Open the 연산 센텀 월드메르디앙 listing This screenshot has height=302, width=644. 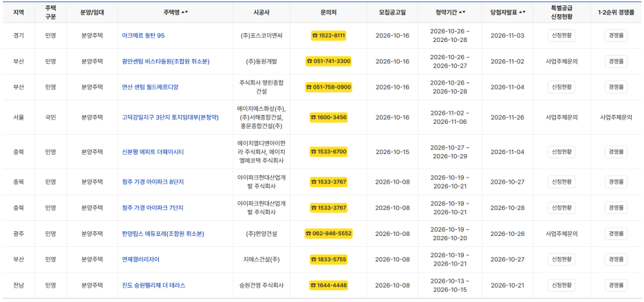pyautogui.click(x=150, y=87)
